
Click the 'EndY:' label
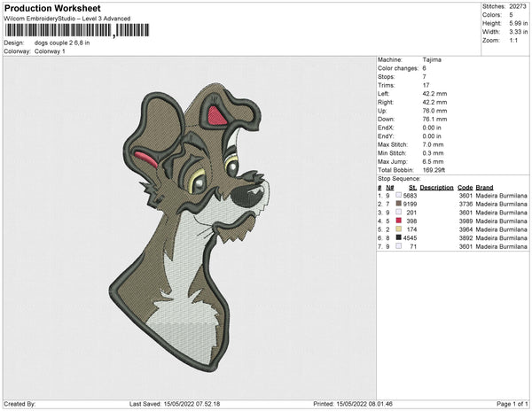tap(386, 136)
